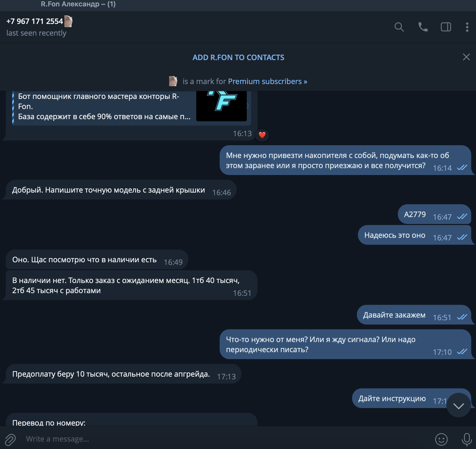Viewport: 476px width, 449px height.
Task: Click the microphone voice message icon
Action: click(467, 439)
